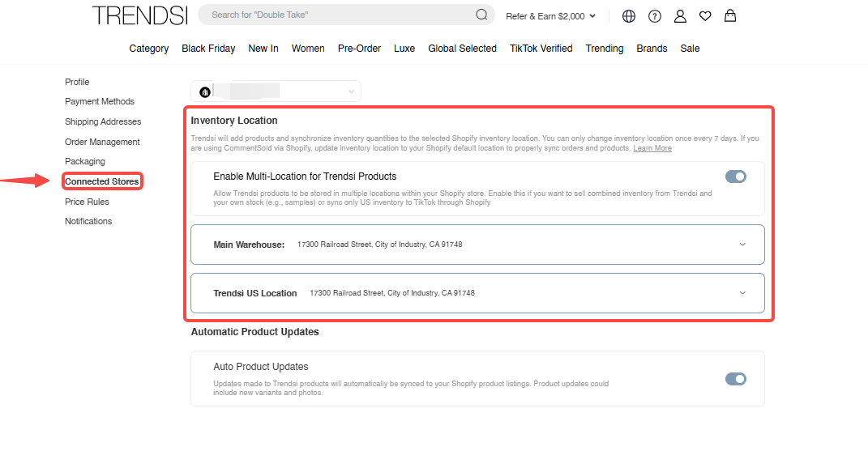The height and width of the screenshot is (451, 868).
Task: Open the Women menu
Action: [308, 48]
